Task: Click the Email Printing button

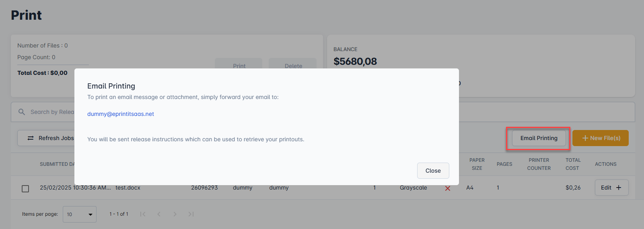Action: click(539, 138)
